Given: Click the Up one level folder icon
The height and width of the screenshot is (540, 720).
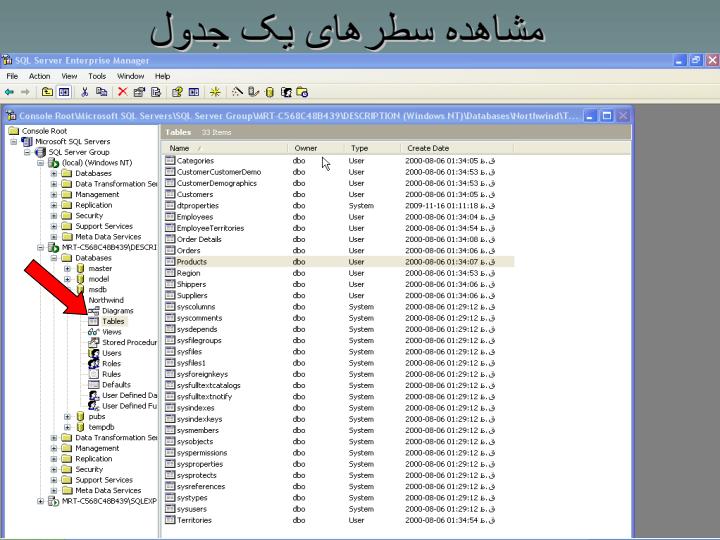Looking at the screenshot, I should [47, 92].
